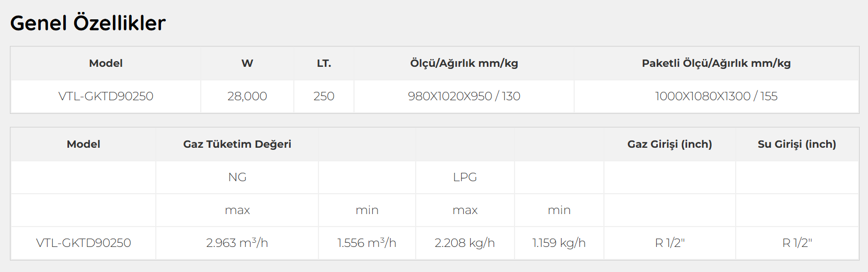Select the Gaz Tüketim Değeri header

coord(237,144)
